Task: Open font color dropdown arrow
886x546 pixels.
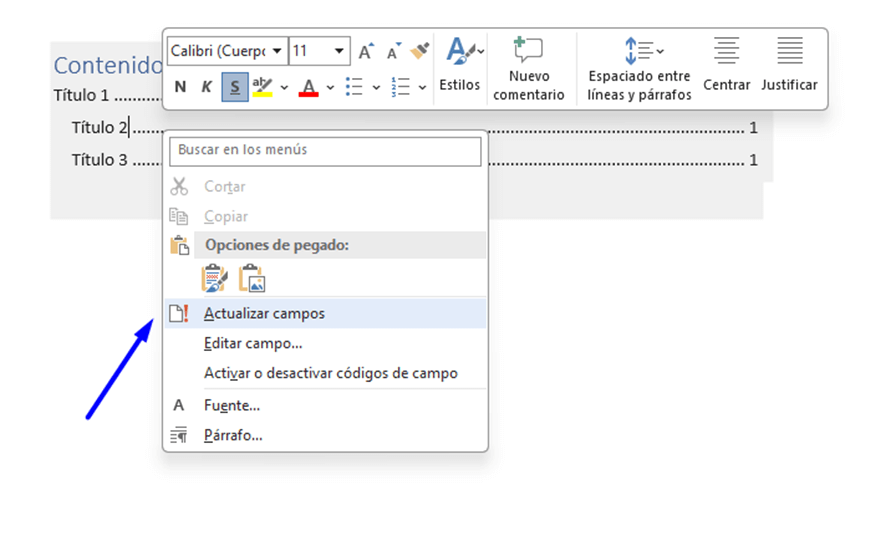Action: (x=331, y=88)
